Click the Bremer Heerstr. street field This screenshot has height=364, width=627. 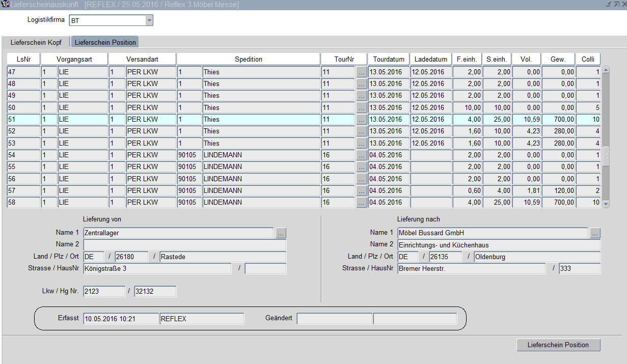click(471, 269)
